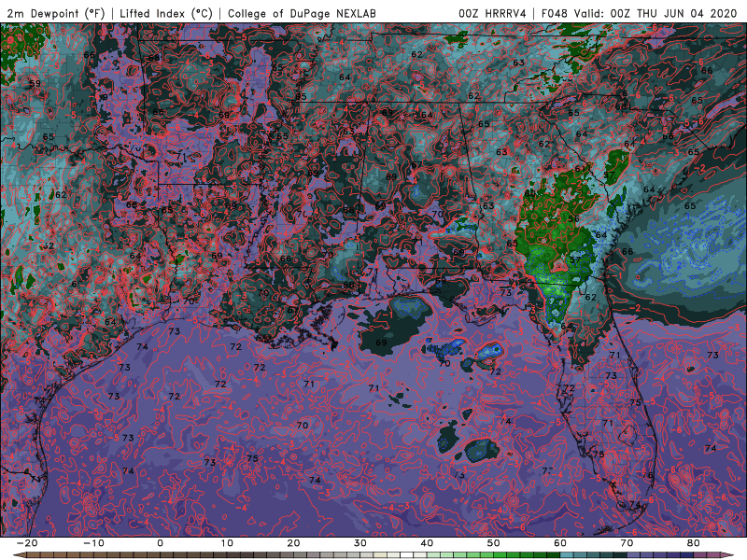Click the purple colorbar segment near 75
747x560 pixels.
pyautogui.click(x=660, y=555)
